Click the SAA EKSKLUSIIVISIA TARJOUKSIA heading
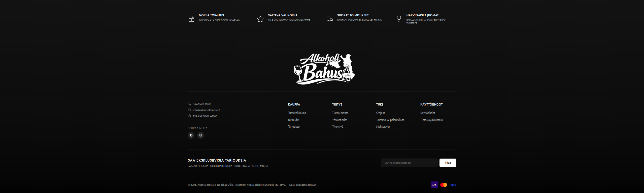644x193 pixels. (x=217, y=160)
